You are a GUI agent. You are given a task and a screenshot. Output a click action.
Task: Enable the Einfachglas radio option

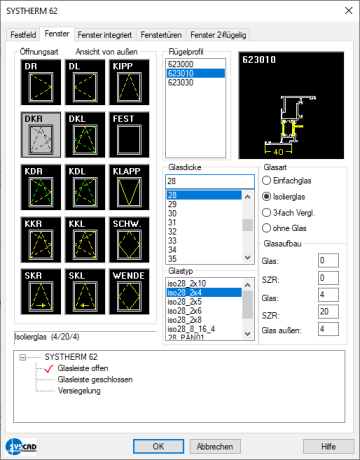[x=266, y=181]
